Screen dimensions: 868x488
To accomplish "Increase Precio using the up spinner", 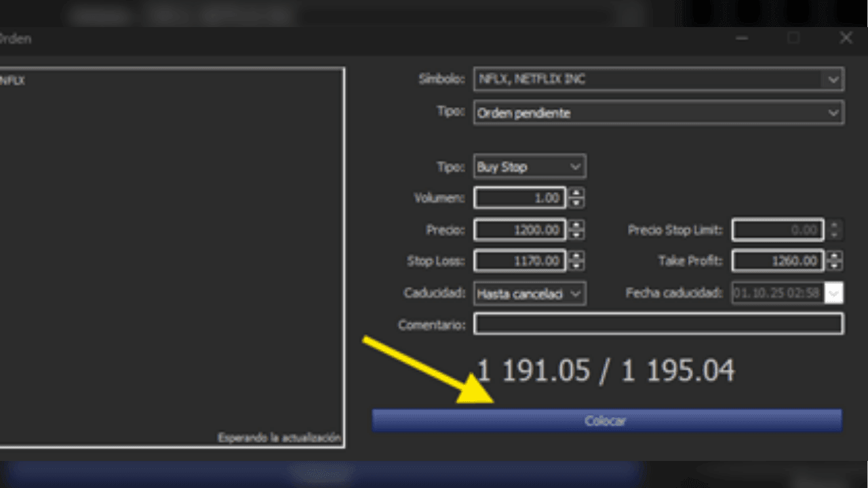I will click(x=576, y=226).
